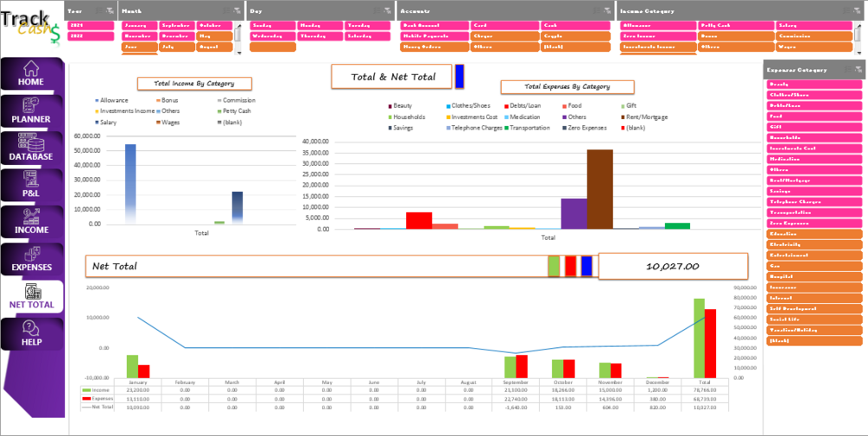Select the NET TOTAL sidebar tab
Image resolution: width=868 pixels, height=436 pixels.
(32, 297)
